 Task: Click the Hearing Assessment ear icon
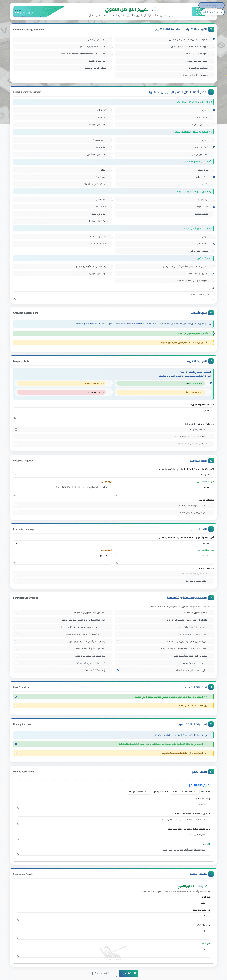(x=211, y=771)
